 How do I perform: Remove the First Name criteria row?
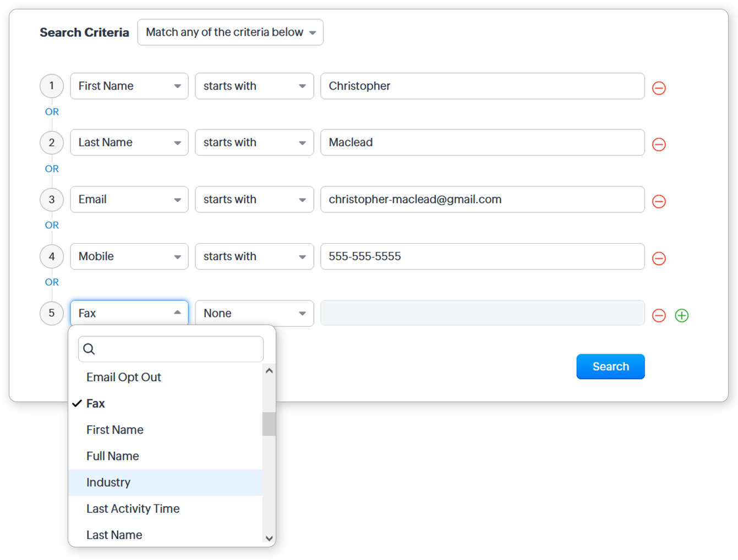click(659, 88)
